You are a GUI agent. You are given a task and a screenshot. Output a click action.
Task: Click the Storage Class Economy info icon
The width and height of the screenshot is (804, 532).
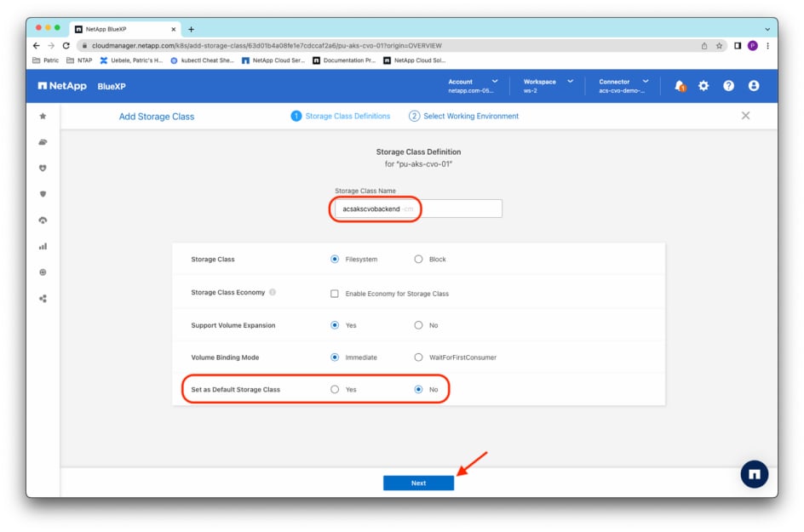[273, 292]
